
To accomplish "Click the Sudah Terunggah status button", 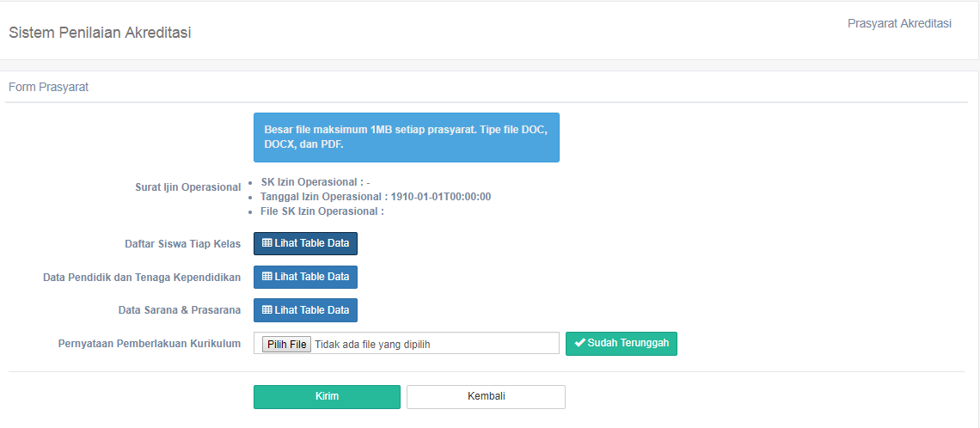I will pos(622,343).
